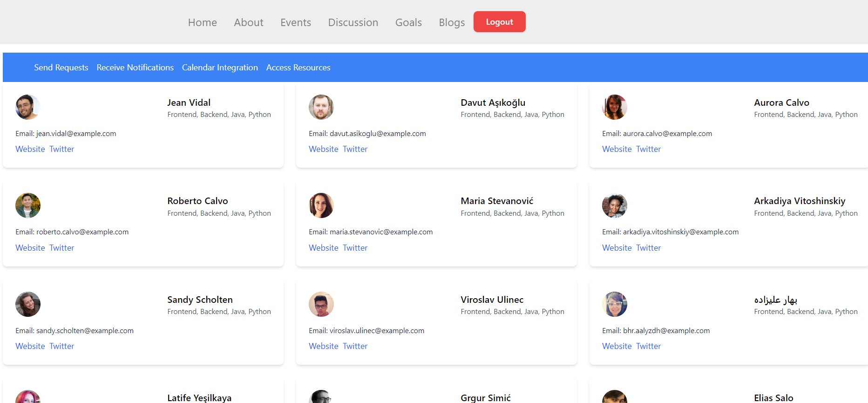
Task: Open the Home nav item
Action: 203,22
